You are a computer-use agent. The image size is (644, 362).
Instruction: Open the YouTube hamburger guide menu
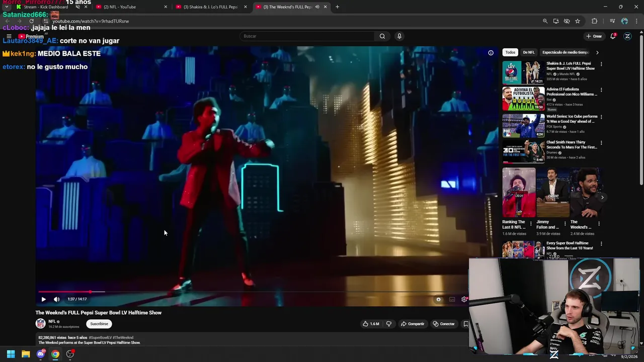click(9, 36)
